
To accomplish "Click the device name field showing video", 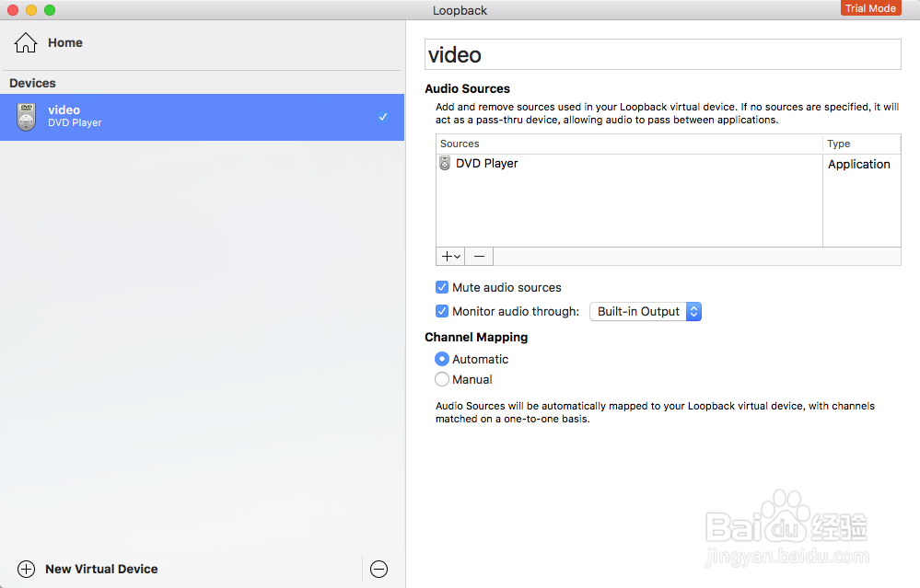I will point(662,54).
